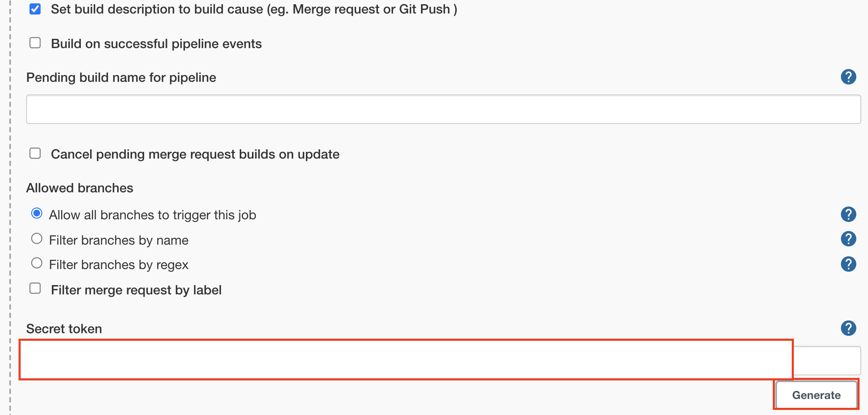Click the Build on successful pipeline events label
The image size is (868, 415).
pyautogui.click(x=156, y=44)
